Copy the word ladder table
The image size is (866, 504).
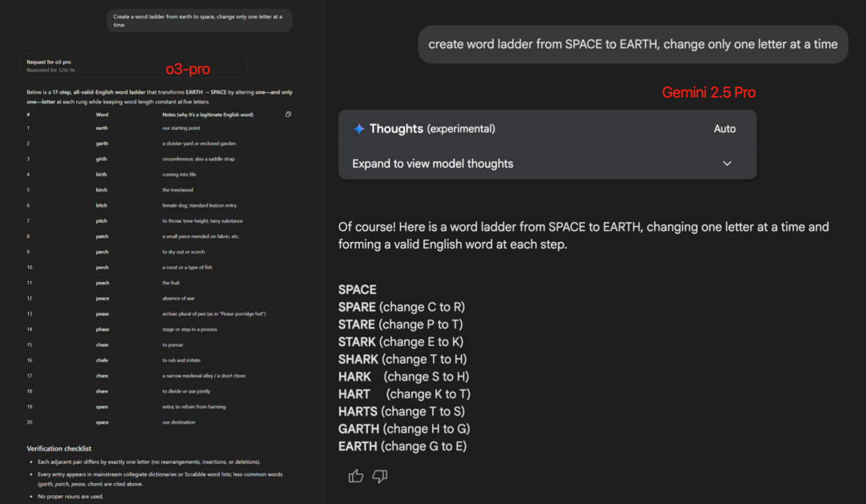(x=288, y=115)
